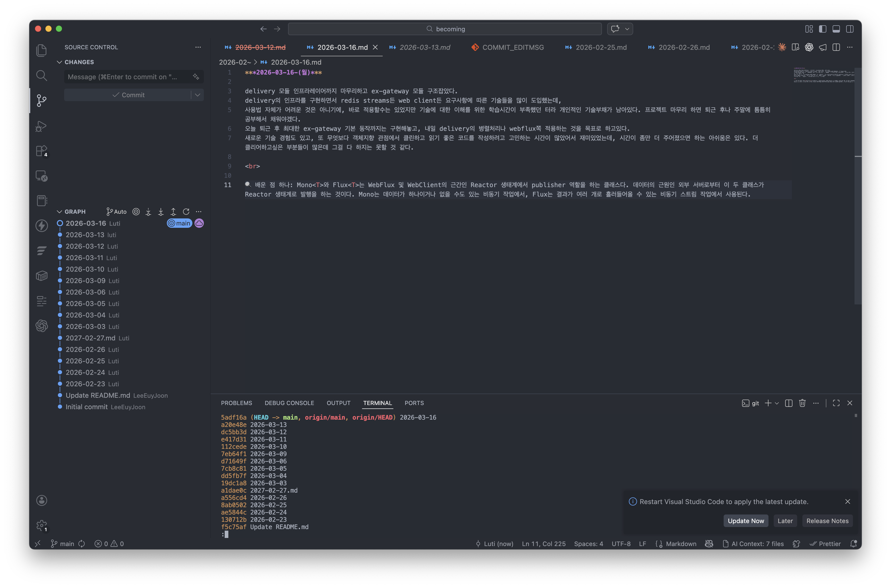Collapse the GRAPH section
Image resolution: width=891 pixels, height=588 pixels.
coord(59,211)
